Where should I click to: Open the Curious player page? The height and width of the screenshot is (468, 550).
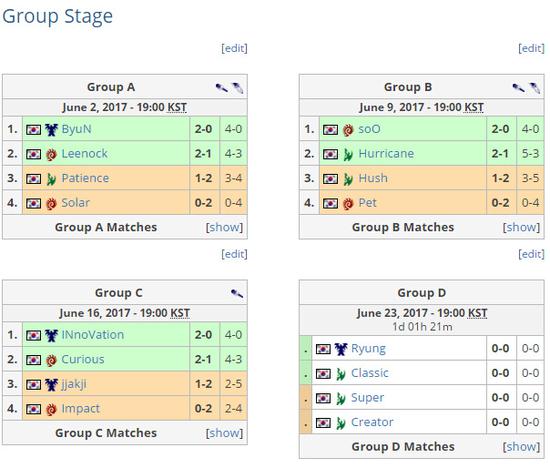83,359
